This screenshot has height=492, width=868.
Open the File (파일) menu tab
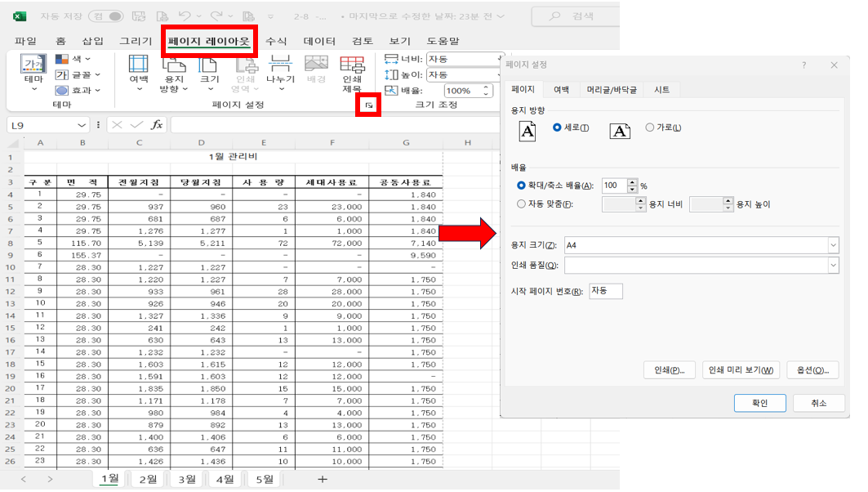pyautogui.click(x=25, y=41)
